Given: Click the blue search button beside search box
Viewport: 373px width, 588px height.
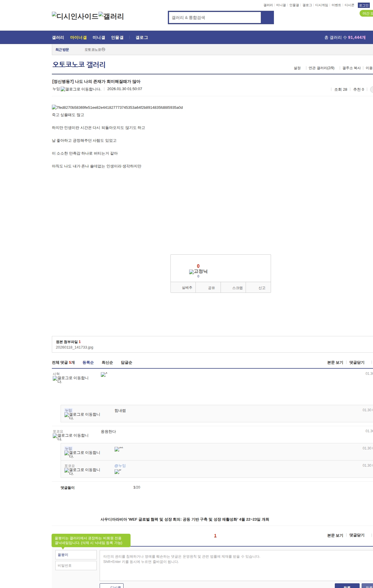Looking at the screenshot, I should [x=267, y=17].
